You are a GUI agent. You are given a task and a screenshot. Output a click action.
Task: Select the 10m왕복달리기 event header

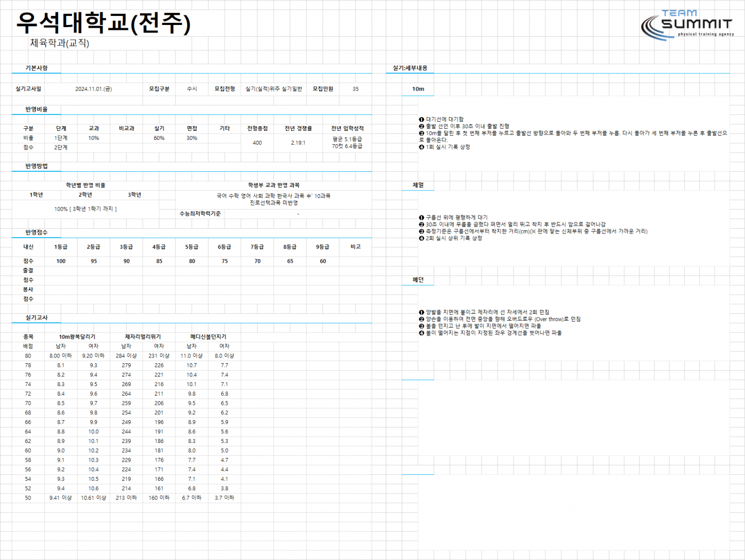77,337
